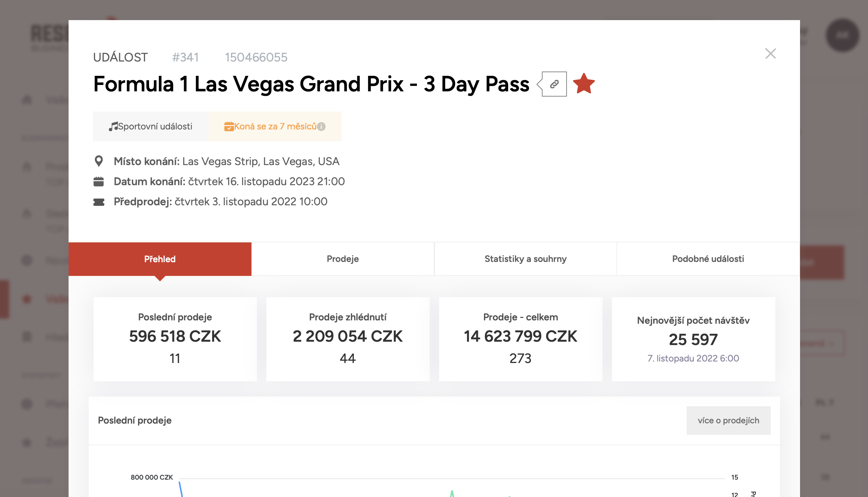Viewport: 868px width, 497px height.
Task: Toggle the red favorite star for this event
Action: [x=584, y=84]
